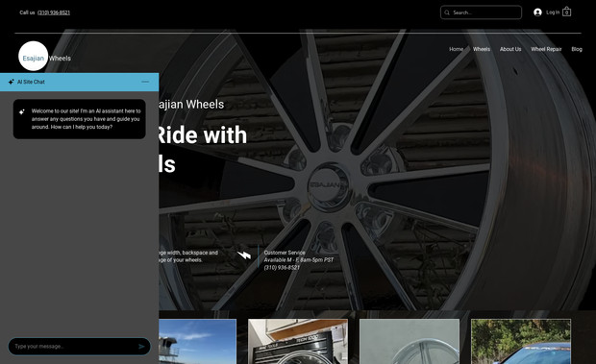Screen dimensions: 596x364
Task: Click the AI Site Chat sparkle icon
Action: [x=11, y=82]
